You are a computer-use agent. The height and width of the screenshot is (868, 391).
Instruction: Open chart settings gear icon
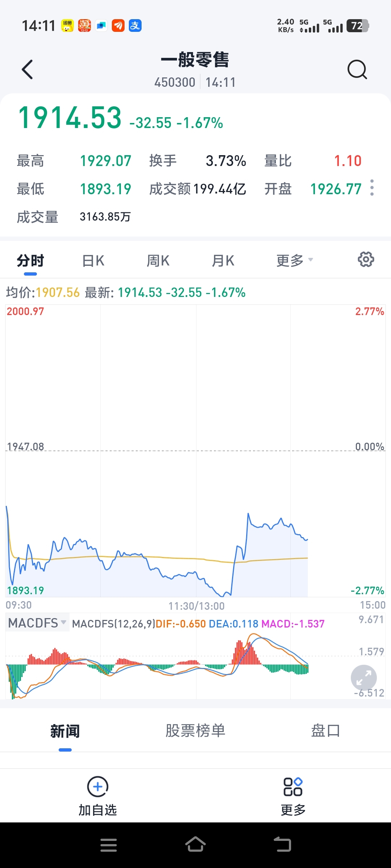366,260
